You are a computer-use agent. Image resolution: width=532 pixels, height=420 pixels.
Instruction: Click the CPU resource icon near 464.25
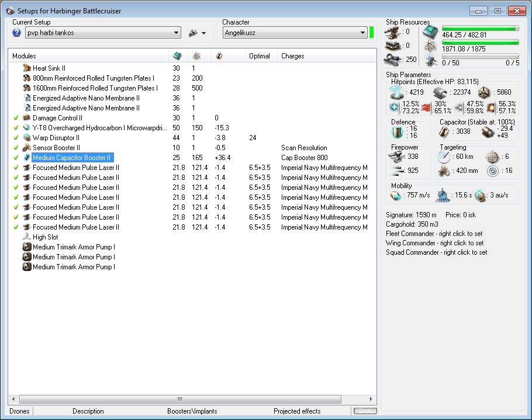point(430,32)
